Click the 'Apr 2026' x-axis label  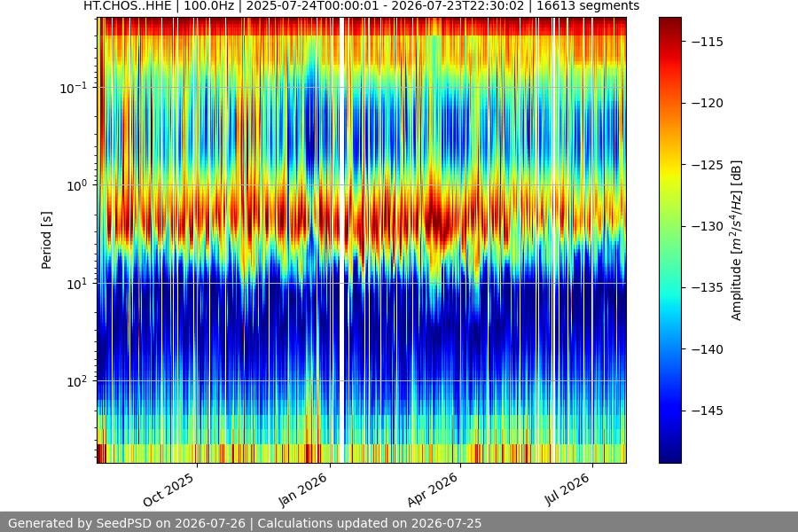click(433, 489)
